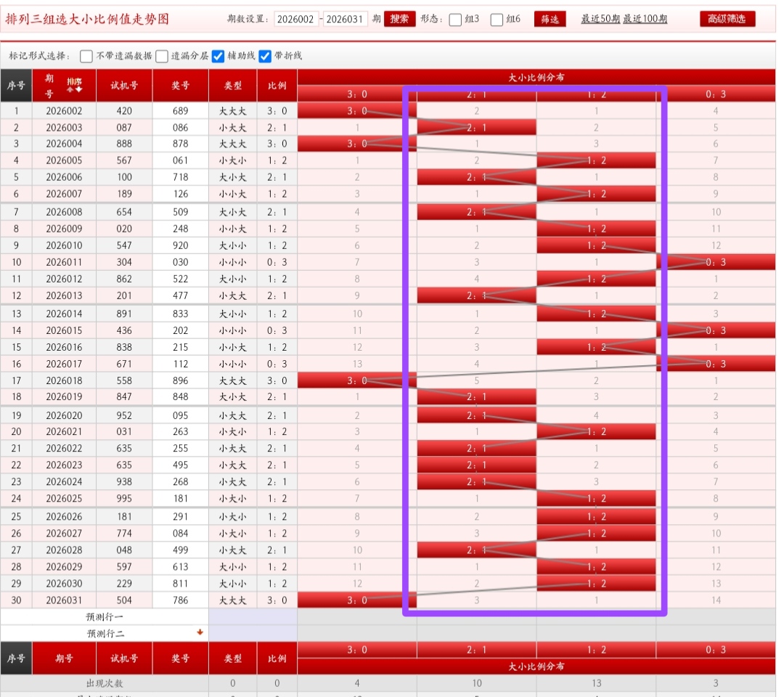The height and width of the screenshot is (697, 784).
Task: Click the bottom 2:1 footer column header
Action: point(476,650)
